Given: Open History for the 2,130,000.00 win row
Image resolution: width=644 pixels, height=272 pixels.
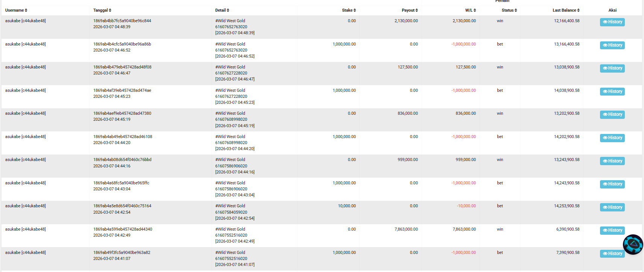Looking at the screenshot, I should click(612, 22).
